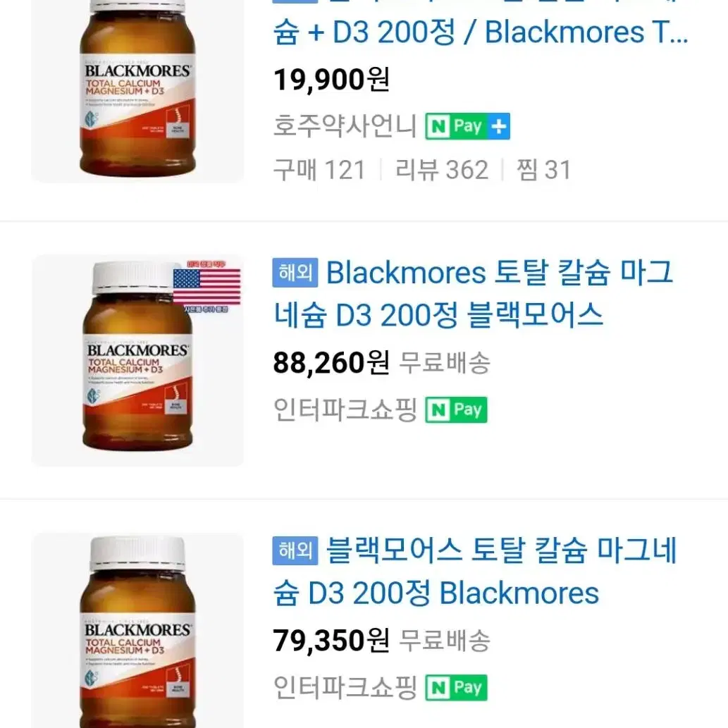Open the first Blackmores bottle thumbnail
The height and width of the screenshot is (728, 728).
[x=137, y=91]
